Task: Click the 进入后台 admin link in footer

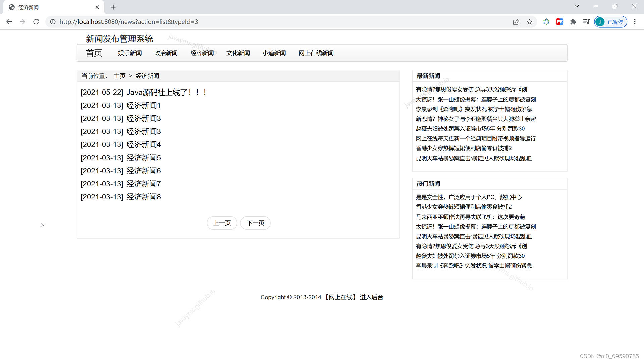Action: pyautogui.click(x=371, y=297)
